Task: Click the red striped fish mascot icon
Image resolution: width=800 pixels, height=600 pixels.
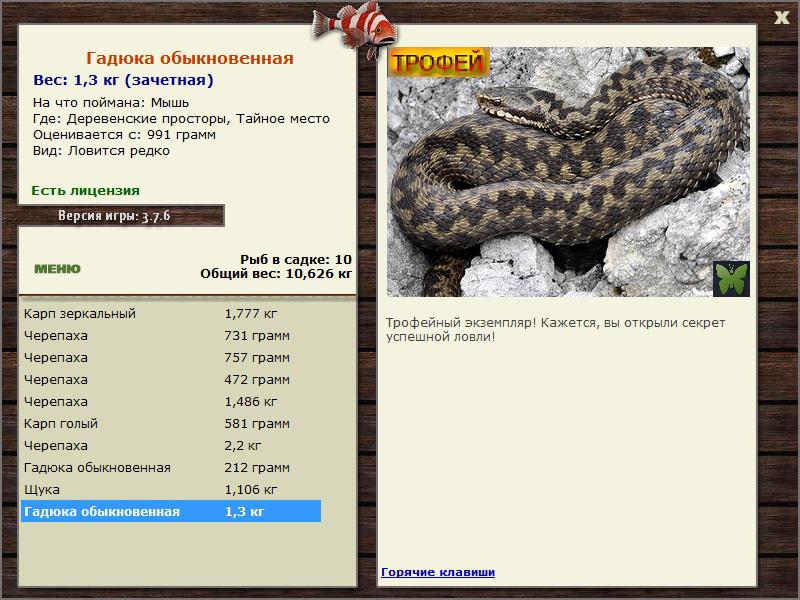Action: (x=355, y=27)
